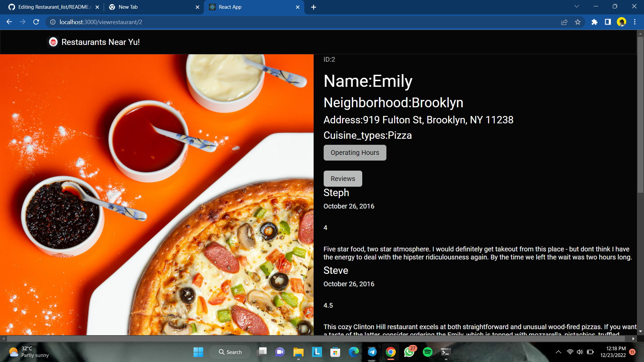Click the Operating Hours button
The width and height of the screenshot is (644, 362).
(x=355, y=153)
